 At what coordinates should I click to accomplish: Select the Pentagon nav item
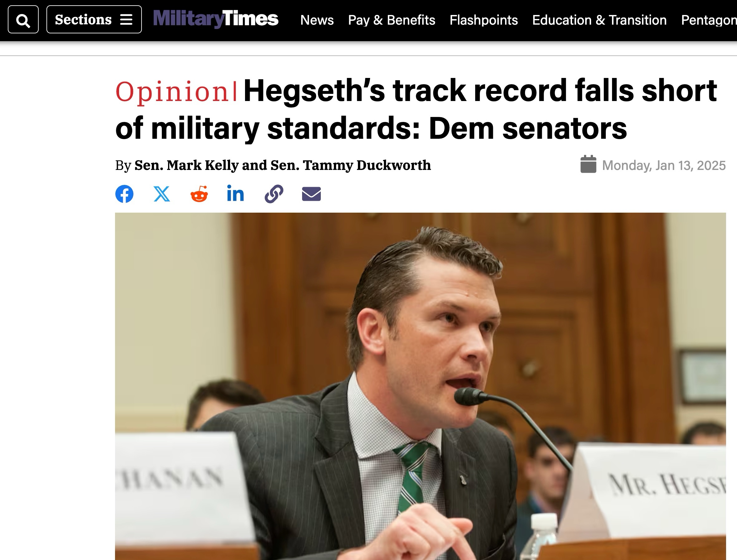(709, 20)
